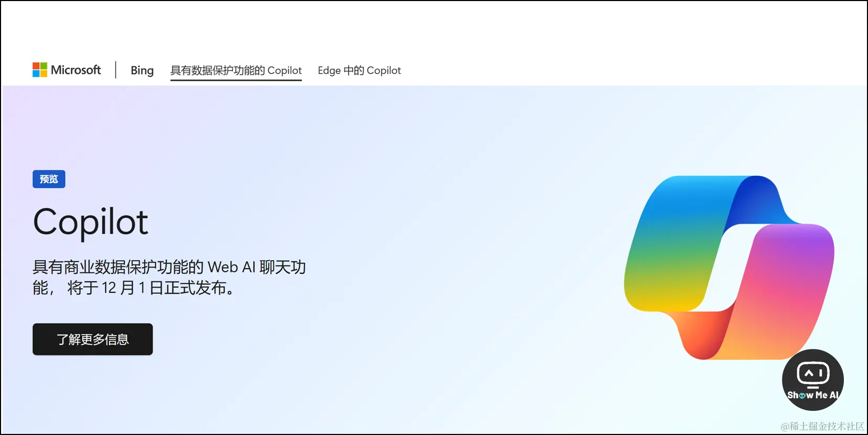Click the large Copilot heading text
Screen dimensions: 868x435
(x=91, y=222)
